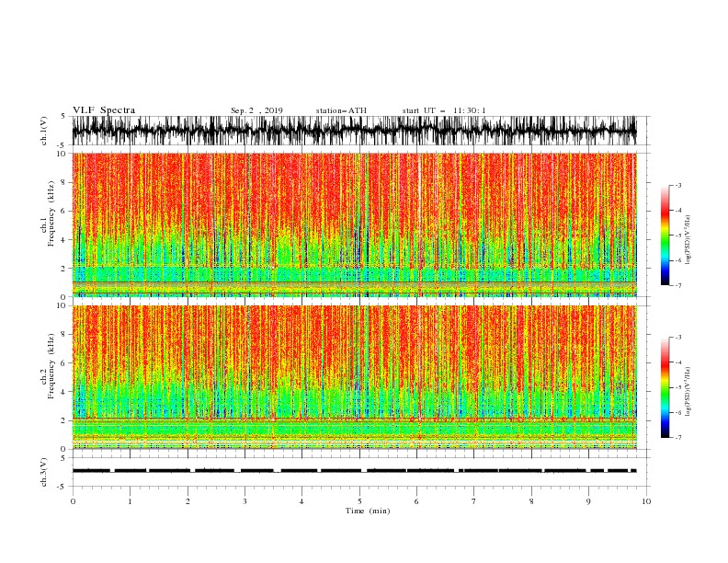This screenshot has width=728, height=563.
Task: Click the upper PSD color scale bar
Action: pos(665,236)
